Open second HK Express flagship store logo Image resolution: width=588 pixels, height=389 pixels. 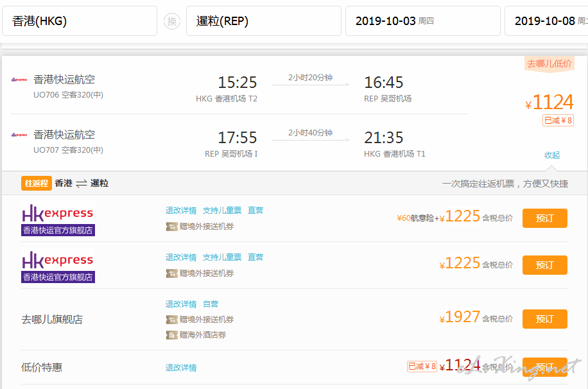(x=58, y=266)
